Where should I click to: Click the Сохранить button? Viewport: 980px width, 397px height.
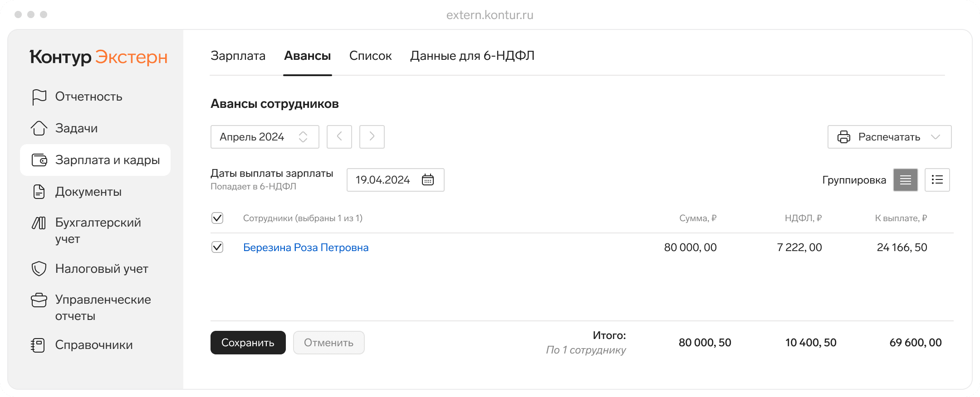pos(248,343)
